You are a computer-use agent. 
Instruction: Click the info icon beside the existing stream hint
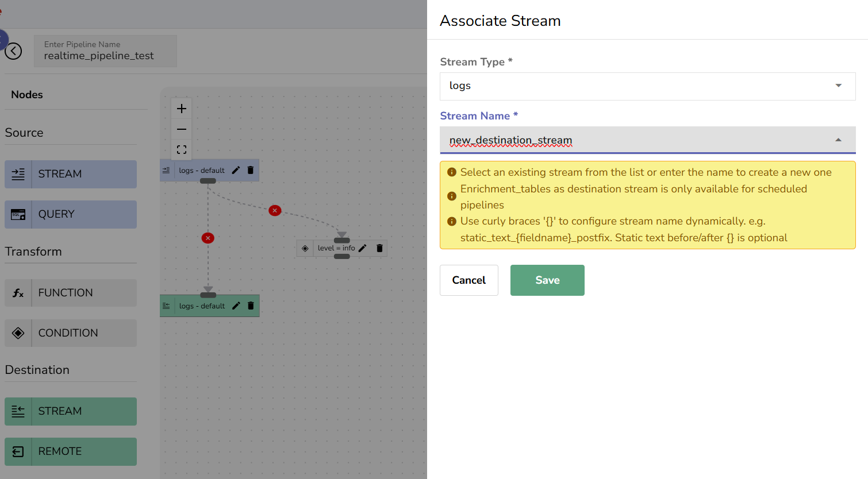click(x=452, y=172)
